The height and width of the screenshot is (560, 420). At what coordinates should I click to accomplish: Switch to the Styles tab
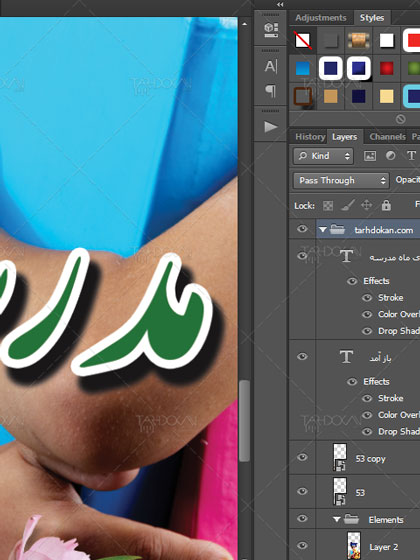click(x=372, y=18)
